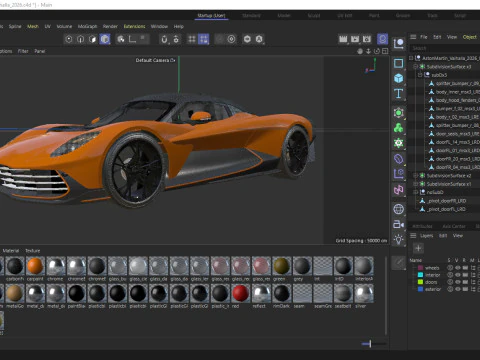Select the Points mode icon
Viewport: 480px width, 360px height.
click(x=69, y=39)
